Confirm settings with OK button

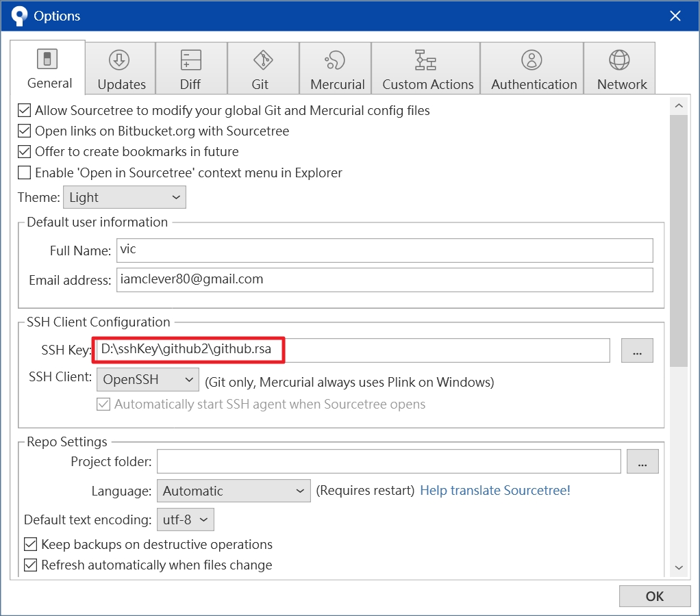tap(655, 596)
